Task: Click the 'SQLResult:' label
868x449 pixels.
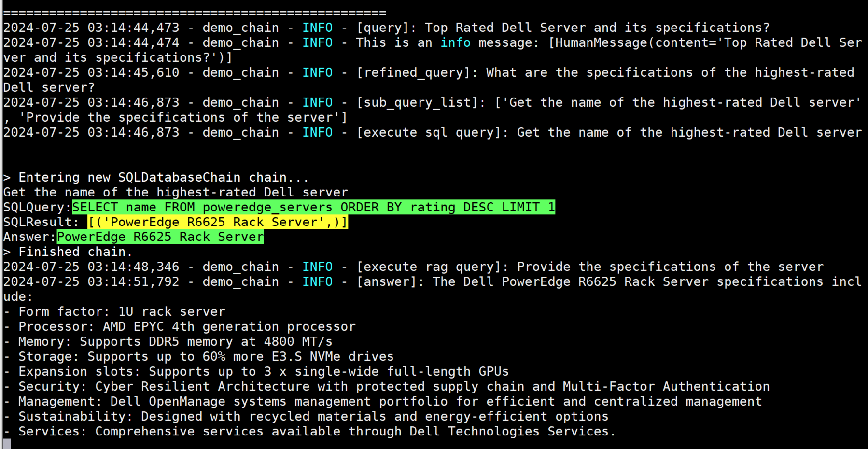Action: point(41,222)
